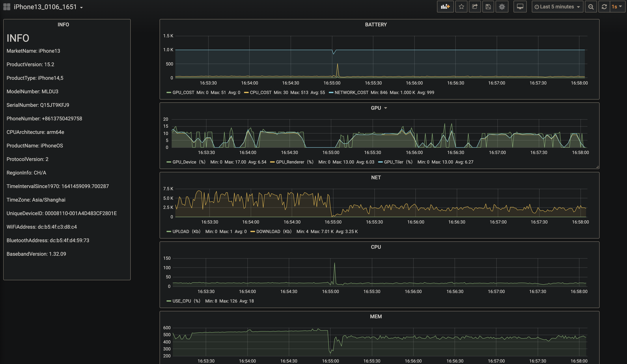Click the USE_CPU legend label
The width and height of the screenshot is (627, 364).
coord(182,301)
